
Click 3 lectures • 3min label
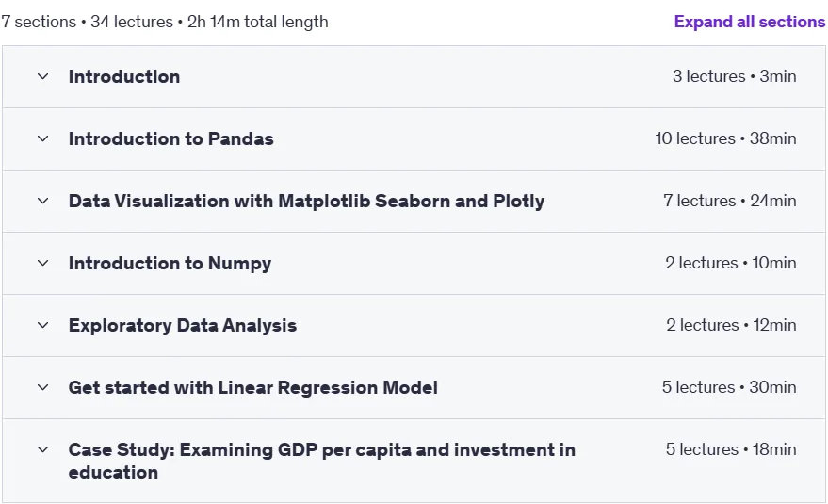click(735, 76)
